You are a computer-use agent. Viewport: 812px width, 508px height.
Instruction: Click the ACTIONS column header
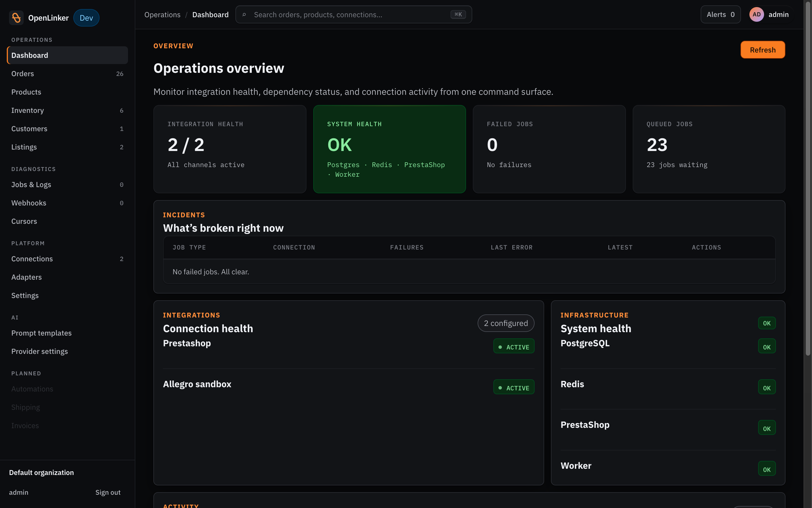[706, 248]
